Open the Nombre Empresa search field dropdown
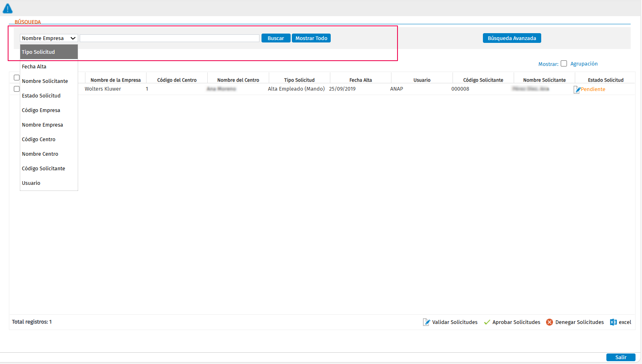642x364 pixels. point(49,38)
